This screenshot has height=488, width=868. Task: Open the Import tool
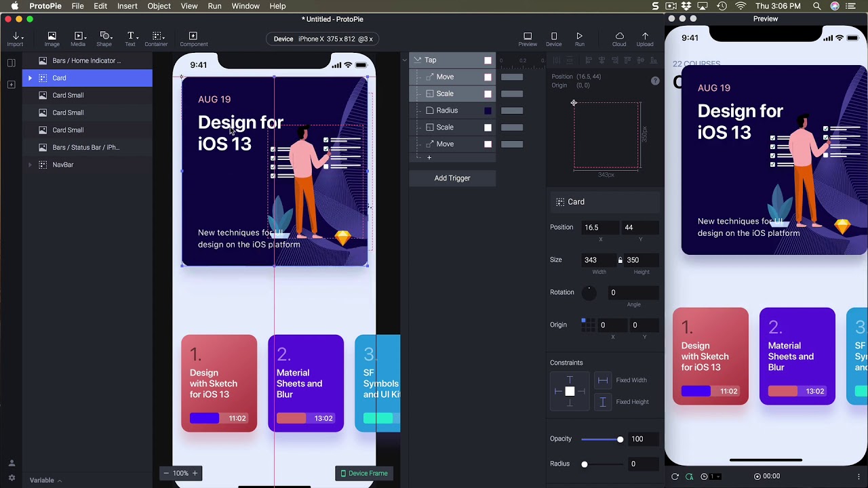click(x=15, y=39)
